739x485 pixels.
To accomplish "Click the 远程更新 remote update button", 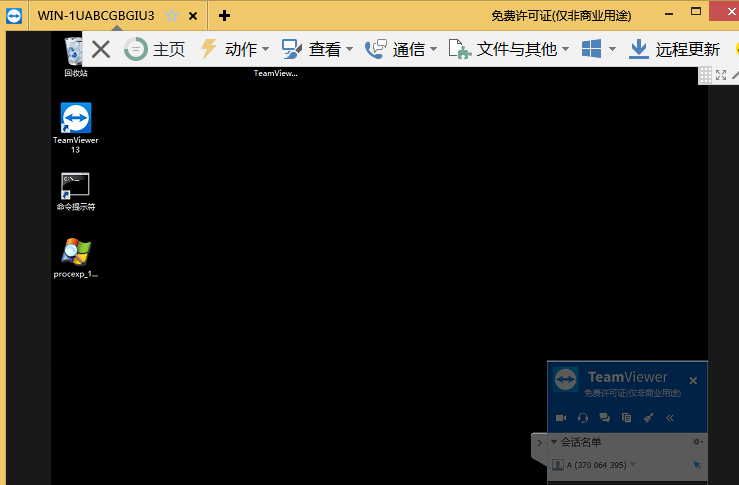I will pyautogui.click(x=674, y=49).
